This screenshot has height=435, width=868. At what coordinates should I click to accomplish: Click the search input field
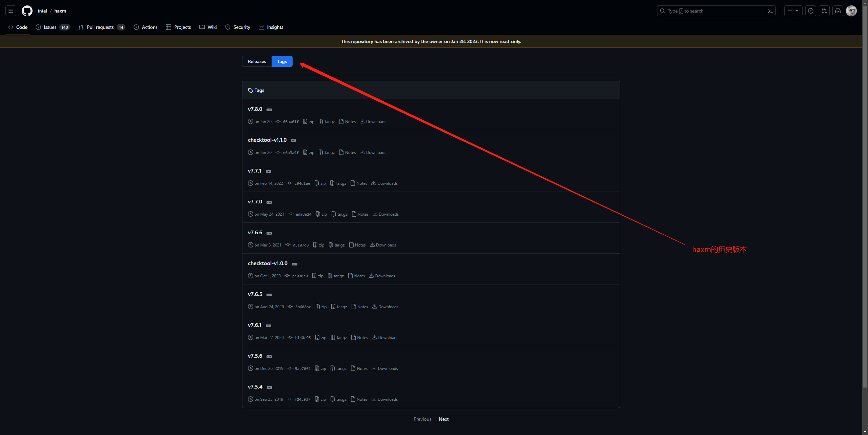click(712, 11)
